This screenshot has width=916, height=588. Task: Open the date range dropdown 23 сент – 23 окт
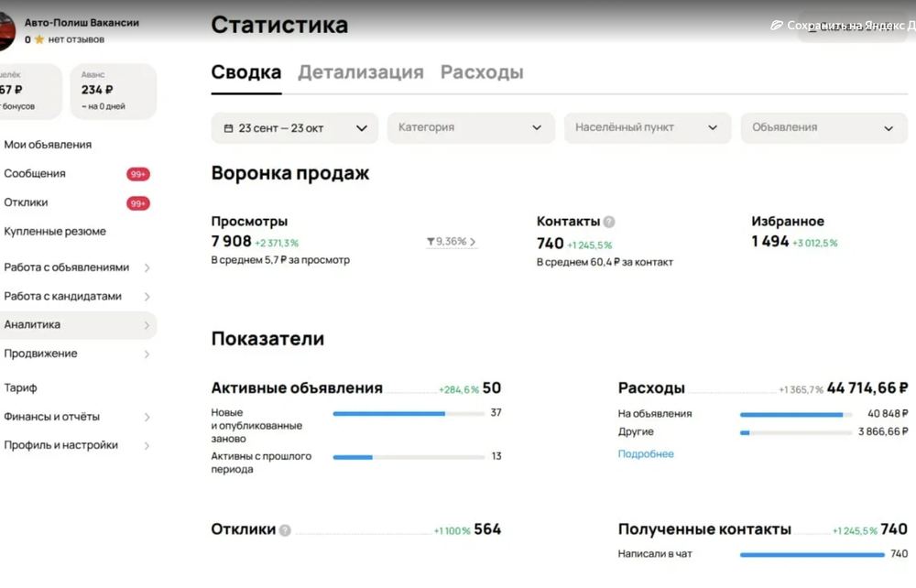pos(294,128)
